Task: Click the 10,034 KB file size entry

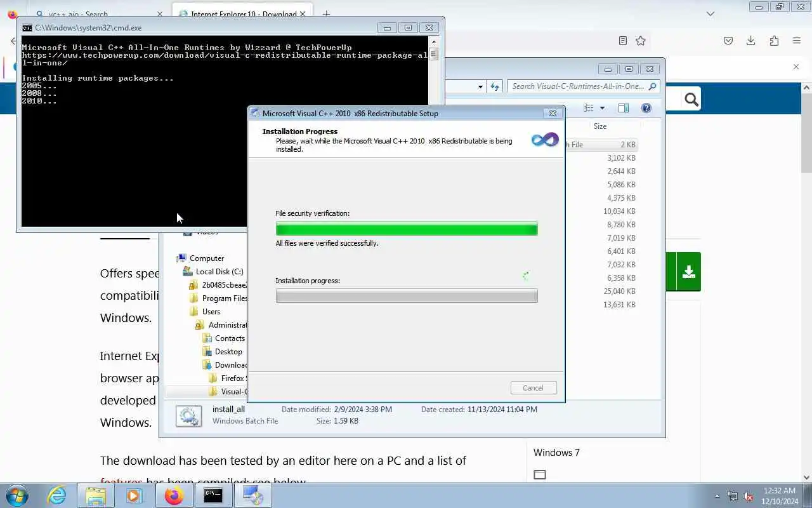Action: click(x=619, y=211)
